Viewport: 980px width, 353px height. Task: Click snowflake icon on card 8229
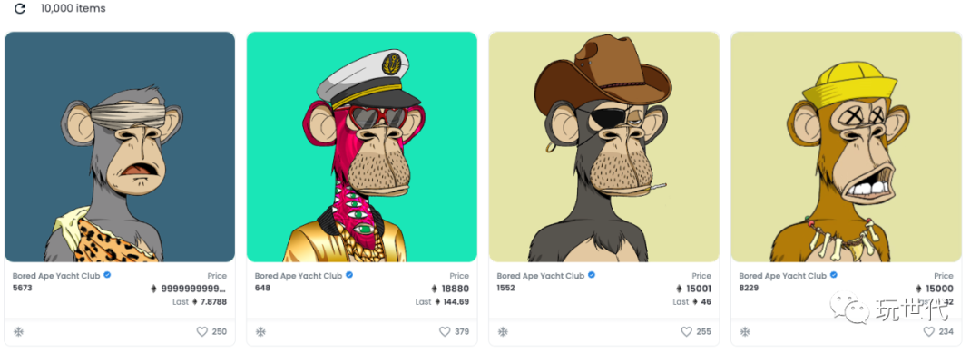coord(745,332)
